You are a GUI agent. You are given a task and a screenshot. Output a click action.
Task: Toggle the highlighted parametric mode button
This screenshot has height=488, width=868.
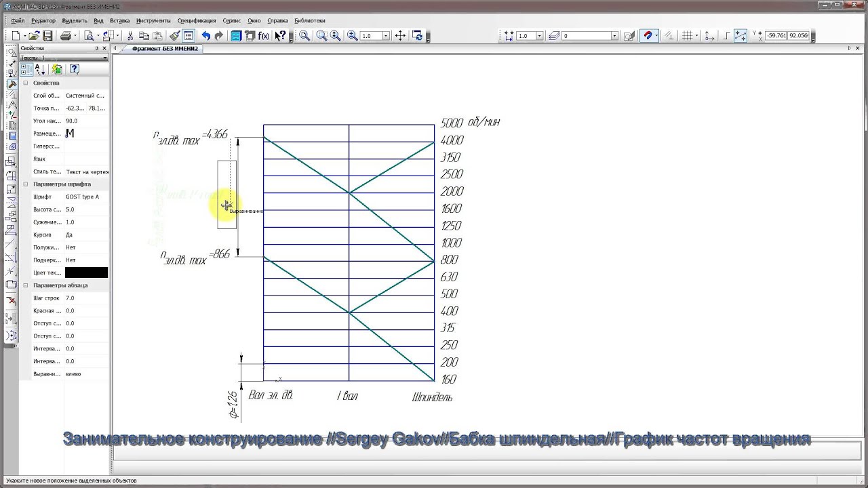click(x=740, y=35)
